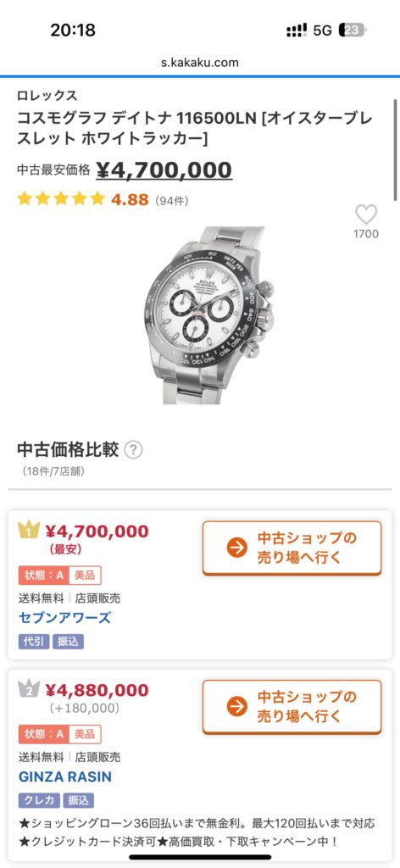Tap the five-star rating icons
The image size is (400, 868).
tap(61, 198)
